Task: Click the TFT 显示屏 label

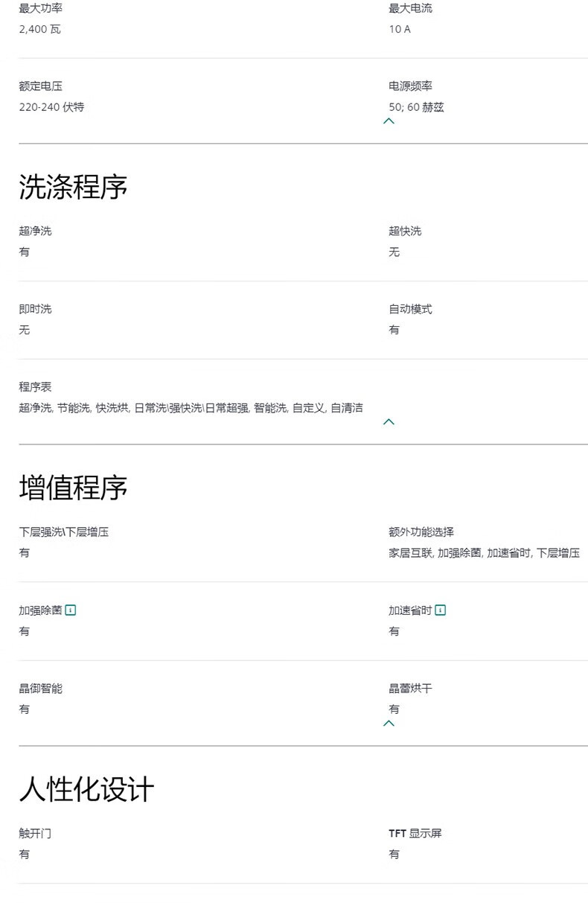Action: [x=415, y=833]
